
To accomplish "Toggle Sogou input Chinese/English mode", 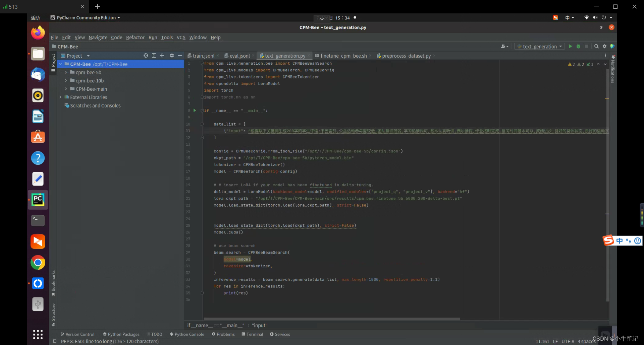I will 619,240.
